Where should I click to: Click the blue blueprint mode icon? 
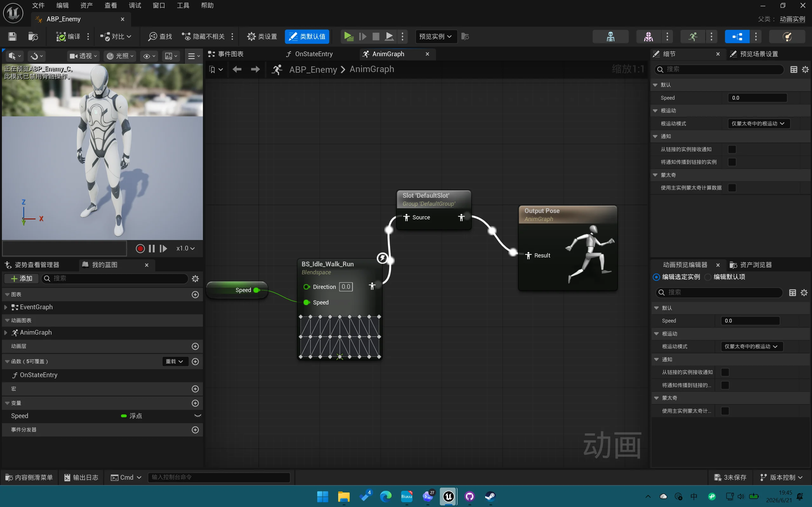tap(737, 37)
